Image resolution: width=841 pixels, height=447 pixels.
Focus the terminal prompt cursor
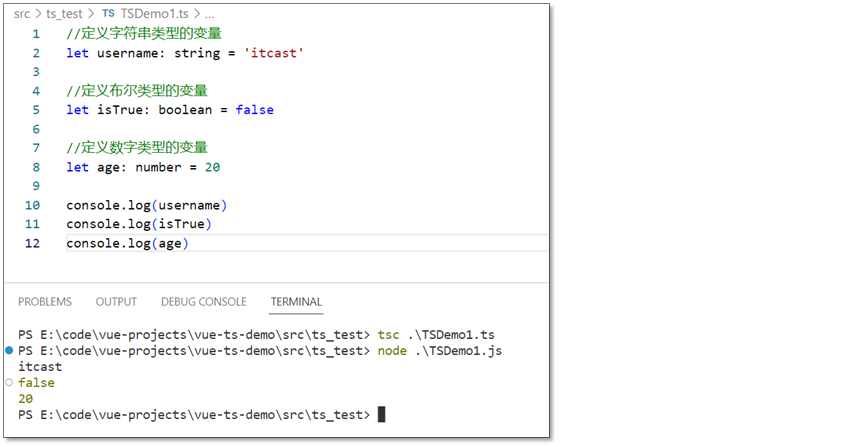[x=381, y=415]
